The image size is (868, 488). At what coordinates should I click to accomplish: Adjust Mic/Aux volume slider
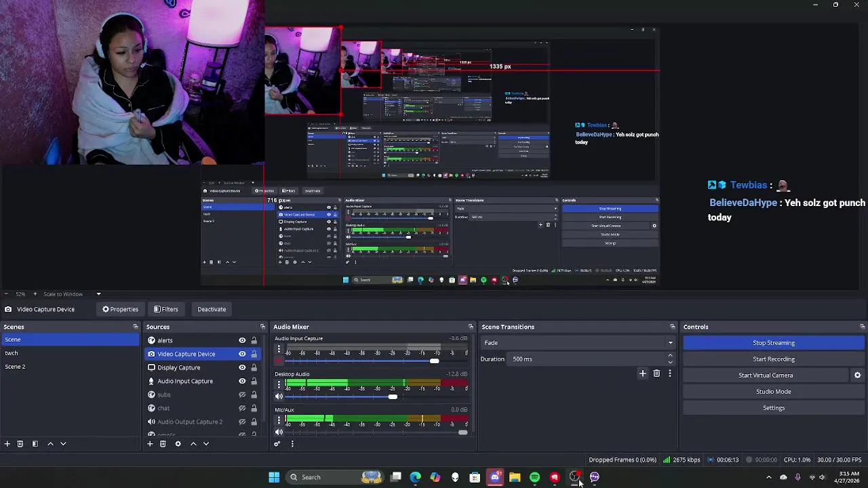(463, 432)
